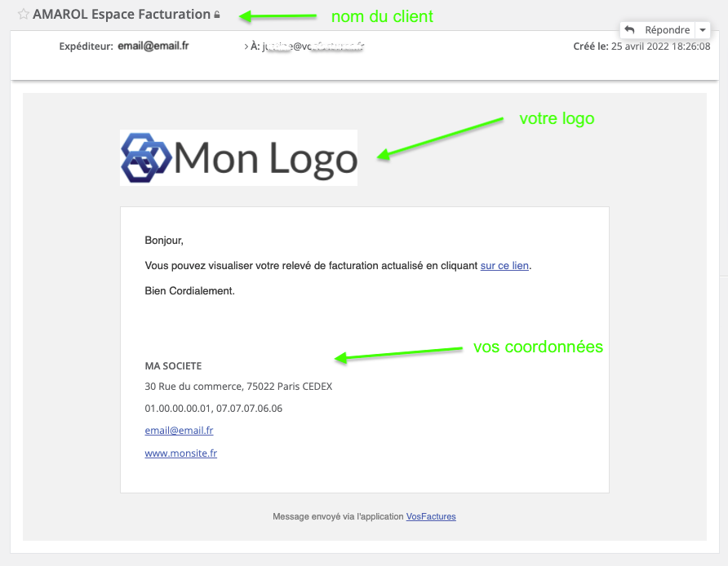Click the email@email.fr link in the signature

tap(179, 430)
